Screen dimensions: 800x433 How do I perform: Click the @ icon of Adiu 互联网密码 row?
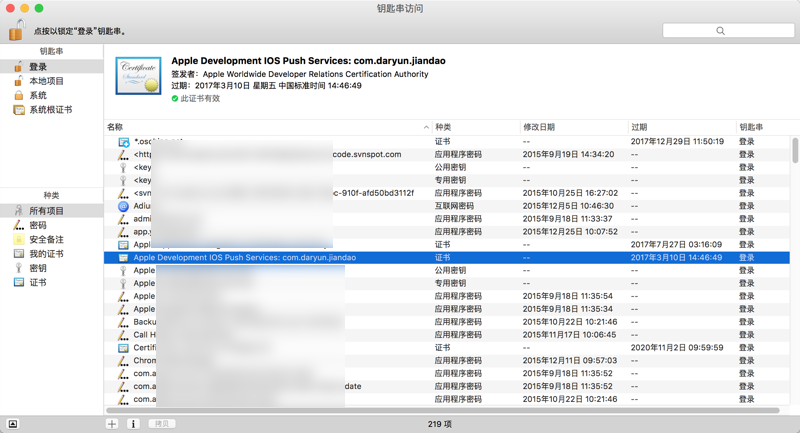pos(123,206)
